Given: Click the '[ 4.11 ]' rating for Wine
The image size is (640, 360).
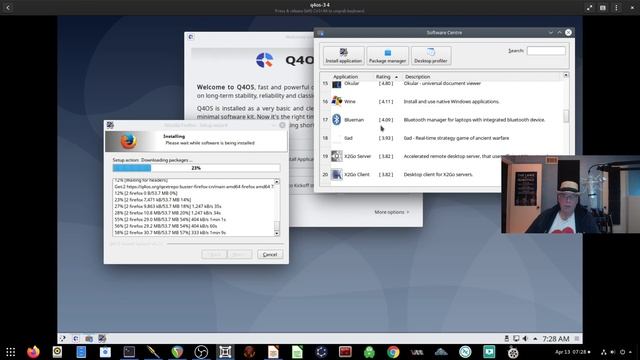Looking at the screenshot, I should coord(386,101).
